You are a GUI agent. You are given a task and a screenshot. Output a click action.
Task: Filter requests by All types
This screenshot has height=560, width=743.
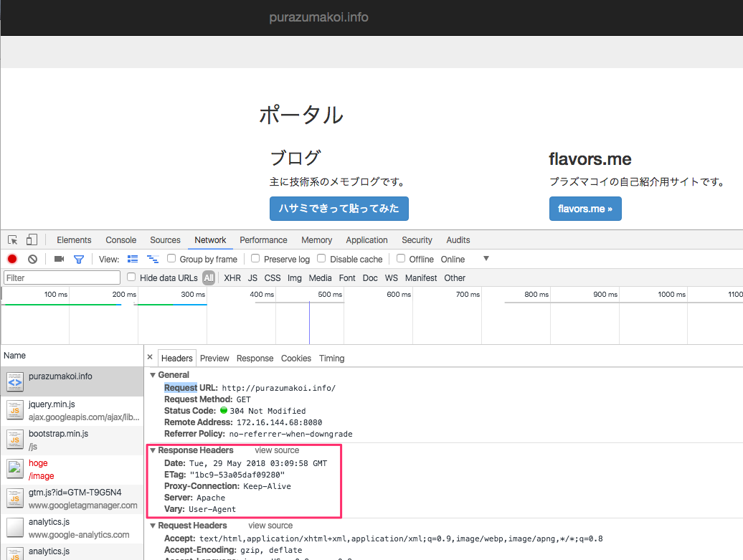coord(209,278)
